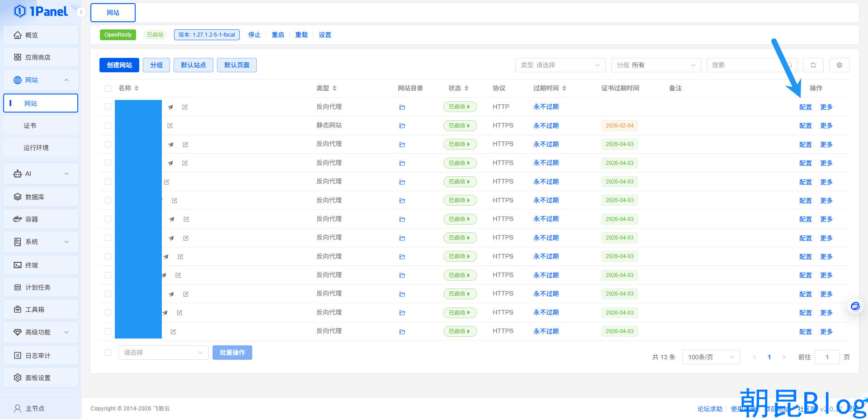Image resolution: width=868 pixels, height=419 pixels.
Task: Open 日志审计 log audit in sidebar
Action: click(41, 355)
